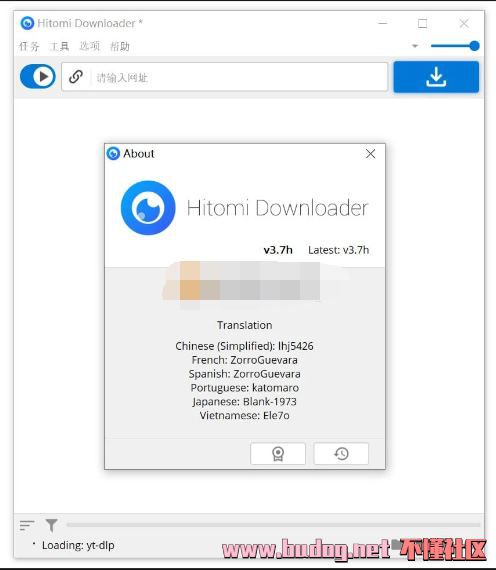This screenshot has width=496, height=570.
Task: Maximize the Hitomi Downloader window
Action: click(x=423, y=24)
